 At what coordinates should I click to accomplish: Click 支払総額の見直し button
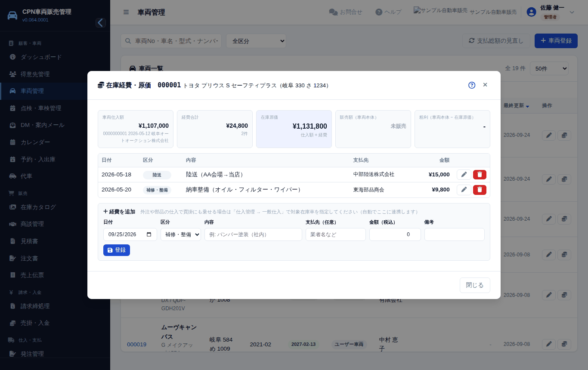pos(496,41)
